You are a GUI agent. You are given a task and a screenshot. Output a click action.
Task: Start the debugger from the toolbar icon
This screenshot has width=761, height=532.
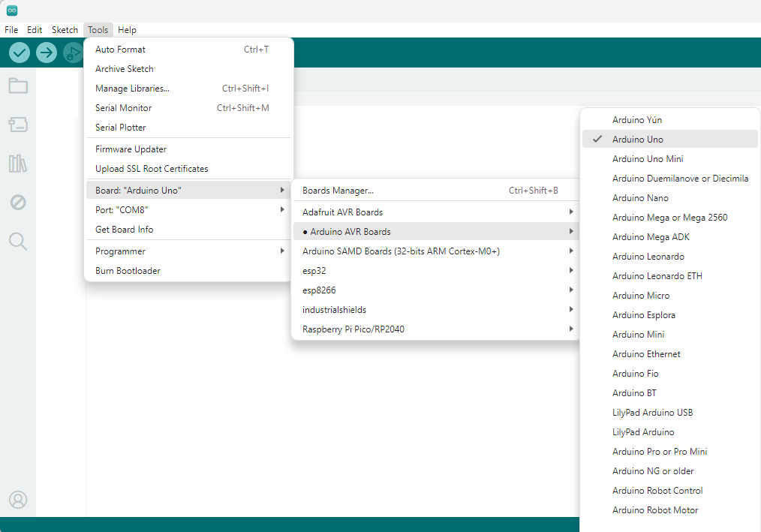point(73,53)
